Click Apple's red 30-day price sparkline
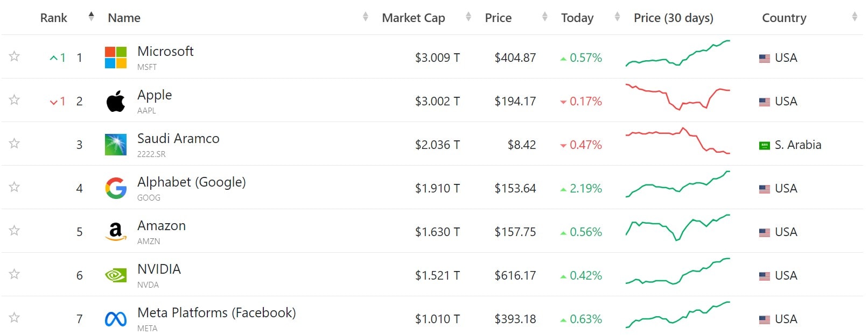The width and height of the screenshot is (868, 335). (x=677, y=98)
